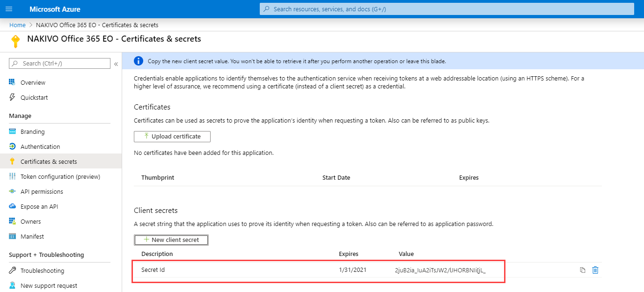This screenshot has width=644, height=292.
Task: Navigate to API permissions
Action: (41, 191)
